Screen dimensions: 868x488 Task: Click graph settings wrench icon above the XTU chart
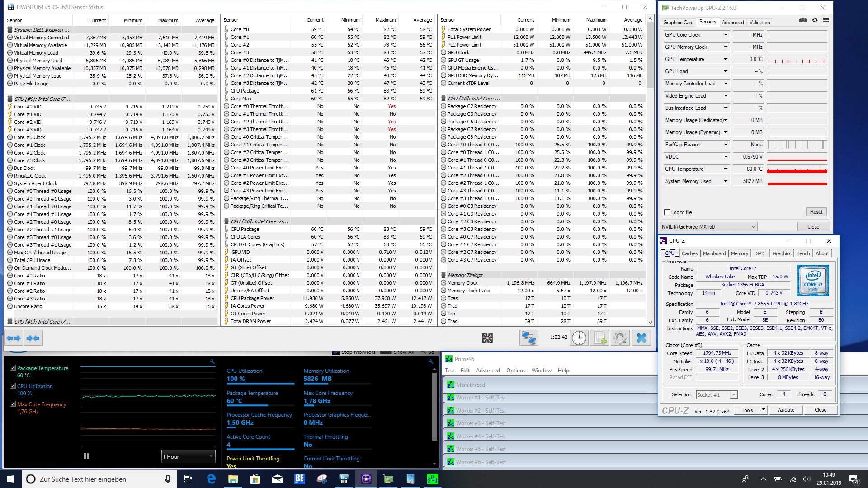click(x=212, y=361)
